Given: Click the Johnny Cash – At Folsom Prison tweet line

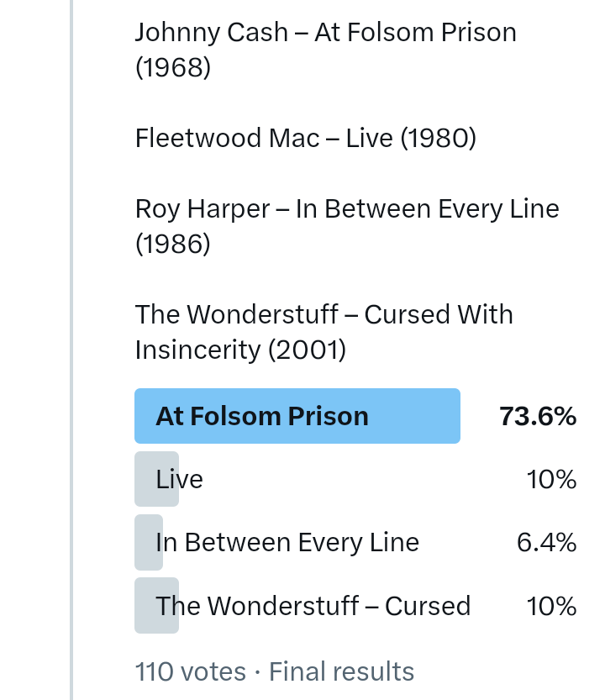Looking at the screenshot, I should coord(325,33).
